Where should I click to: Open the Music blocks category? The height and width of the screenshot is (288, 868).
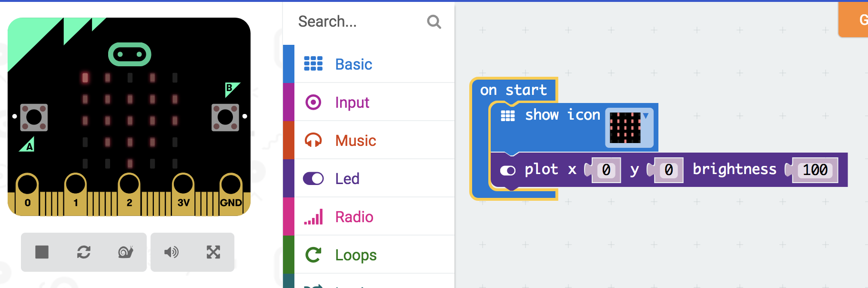pyautogui.click(x=355, y=140)
